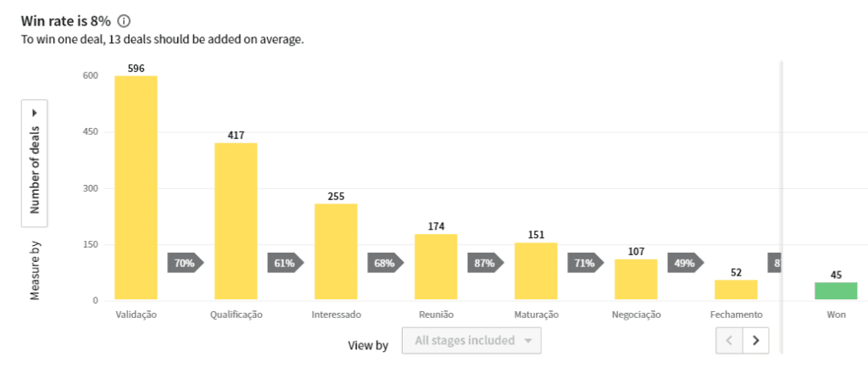Select the Validação bar showing 596
The image size is (868, 368).
[136, 188]
